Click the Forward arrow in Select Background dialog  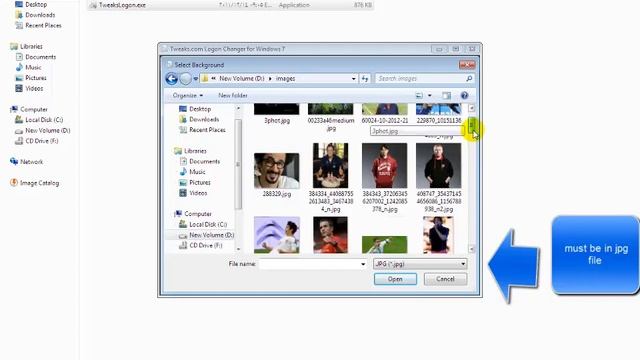185,78
